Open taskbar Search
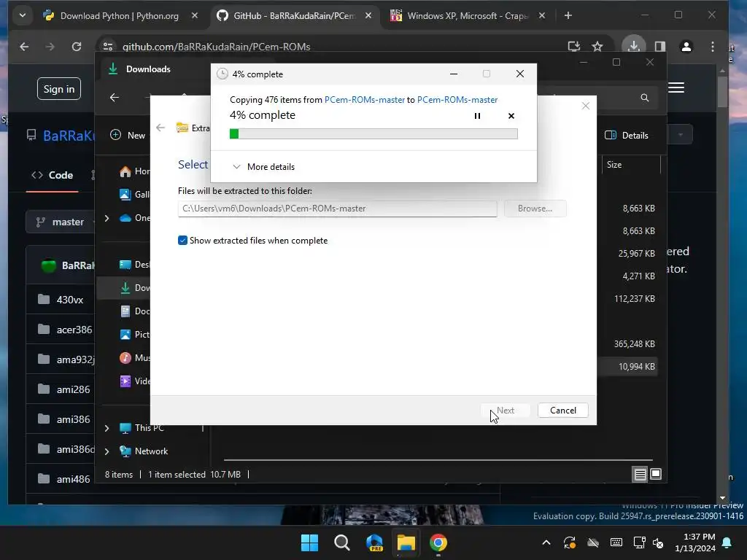This screenshot has height=560, width=747. click(x=341, y=542)
